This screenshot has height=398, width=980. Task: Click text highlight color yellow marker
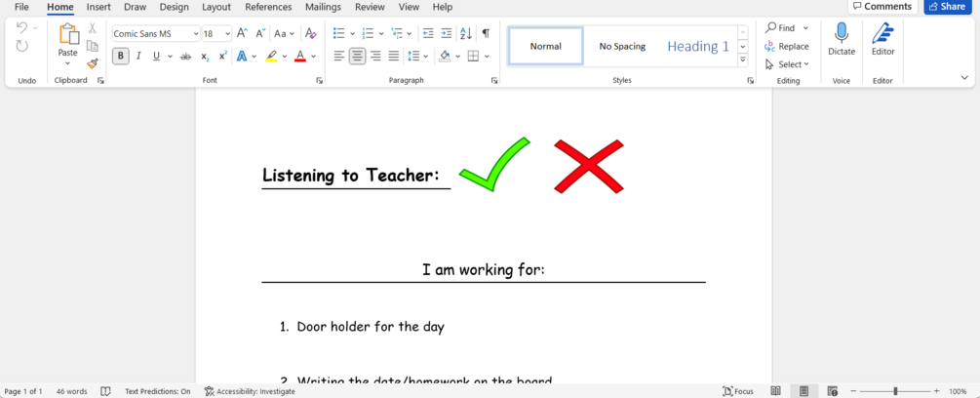[x=271, y=57]
